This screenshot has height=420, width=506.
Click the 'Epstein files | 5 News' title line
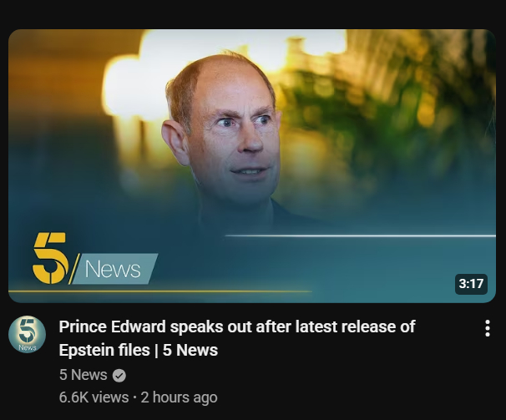pos(139,350)
